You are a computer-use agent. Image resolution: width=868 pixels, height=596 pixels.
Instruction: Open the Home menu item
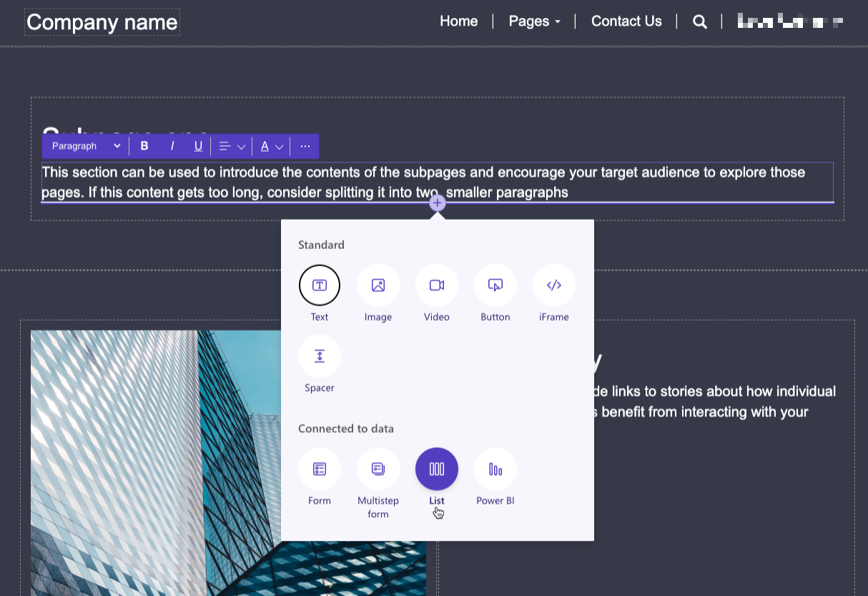pyautogui.click(x=459, y=21)
